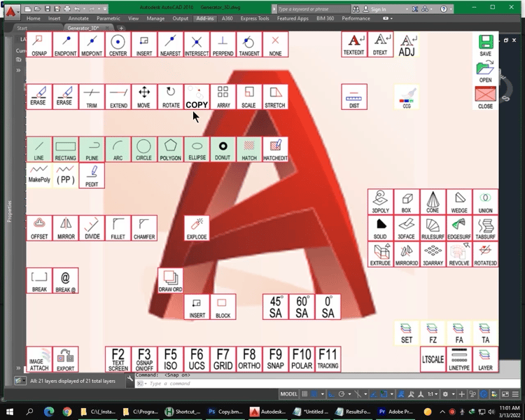Select the EXTEND tool icon
Screen dimensions: 525x420
point(118,97)
